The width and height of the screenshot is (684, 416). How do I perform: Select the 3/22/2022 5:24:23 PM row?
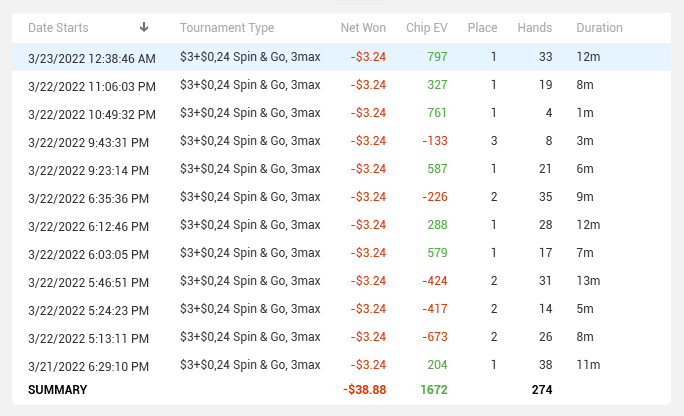[x=341, y=309]
